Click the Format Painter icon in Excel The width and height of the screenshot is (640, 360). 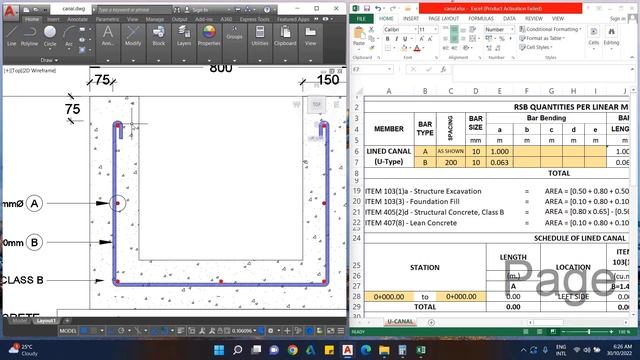pos(371,48)
